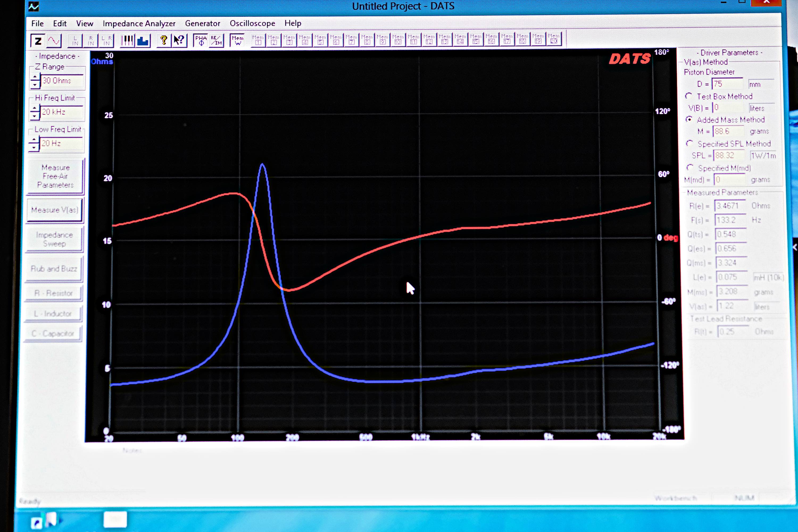The image size is (798, 532).
Task: Select the Specified SPL Method radio button
Action: click(x=689, y=144)
